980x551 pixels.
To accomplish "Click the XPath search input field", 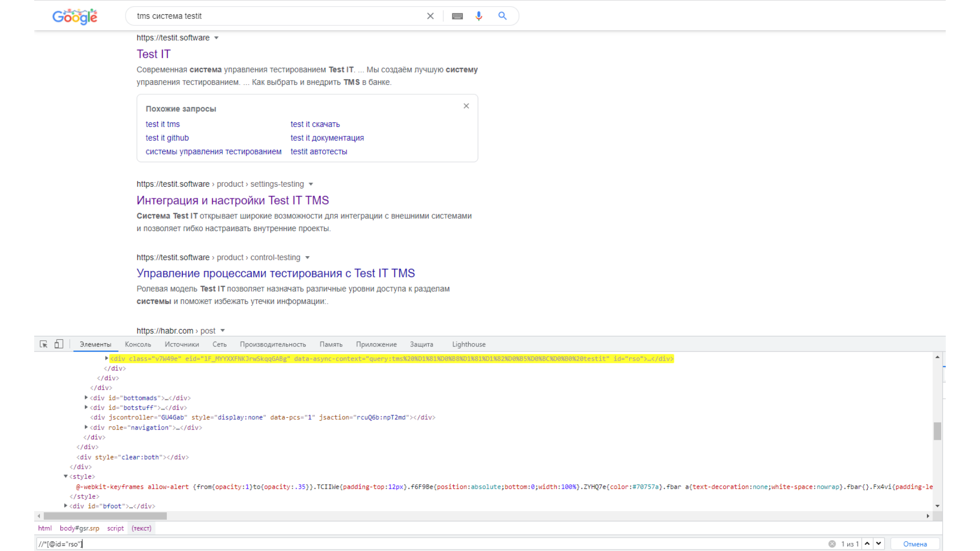I will [x=431, y=544].
